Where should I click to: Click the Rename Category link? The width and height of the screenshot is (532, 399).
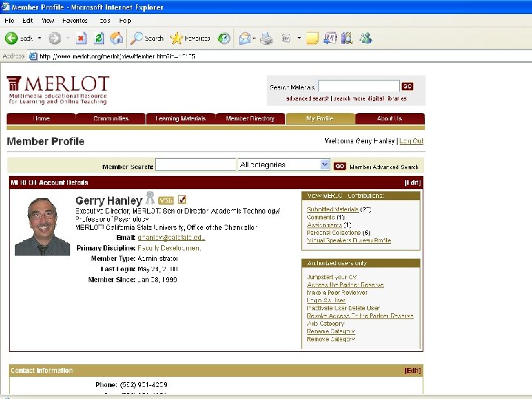[x=331, y=332]
